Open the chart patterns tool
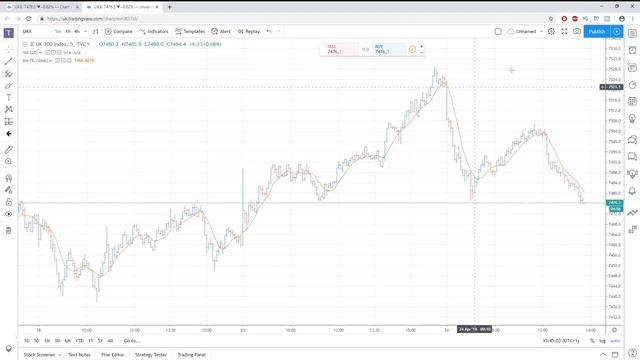 9,109
